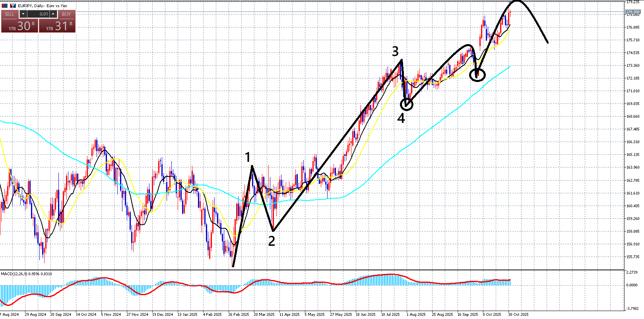Select the 0.01 volume input field
Screen dimensions: 644x319
pyautogui.click(x=38, y=14)
